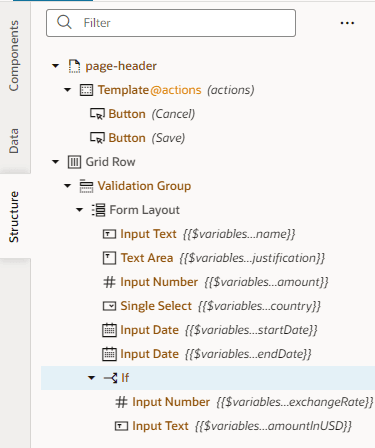
Task: Focus the Filter input field
Action: [x=171, y=23]
